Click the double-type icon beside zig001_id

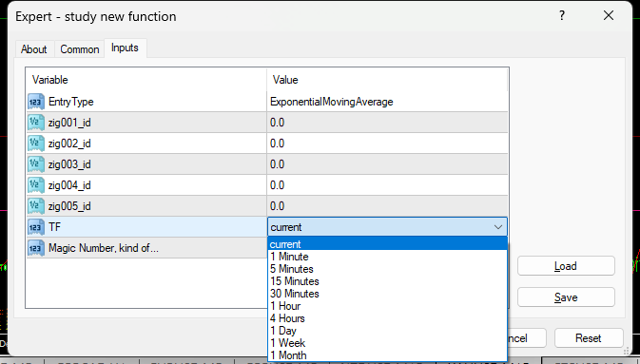36,123
